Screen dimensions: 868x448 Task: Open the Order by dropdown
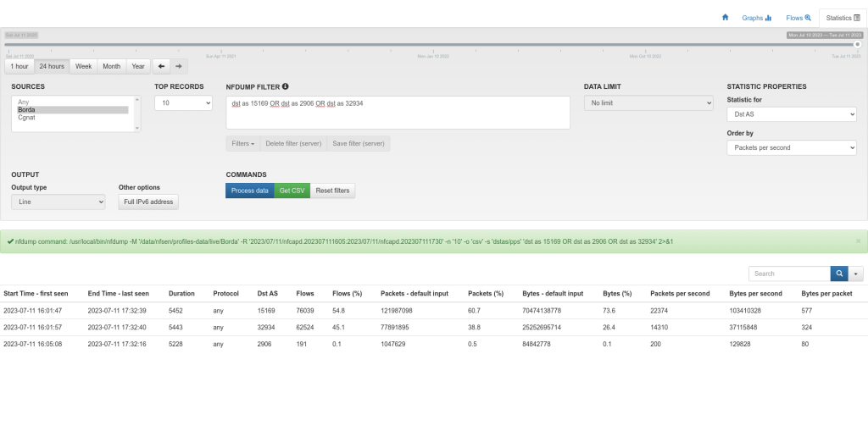792,147
